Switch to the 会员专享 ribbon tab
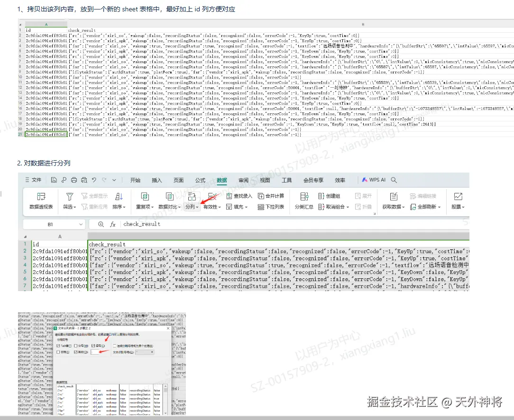The height and width of the screenshot is (420, 514). tap(313, 180)
